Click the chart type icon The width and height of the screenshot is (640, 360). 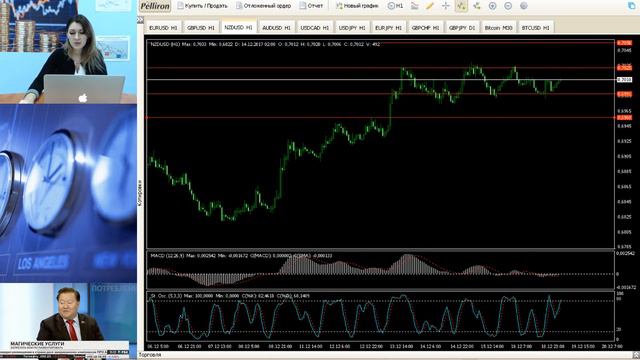point(415,6)
